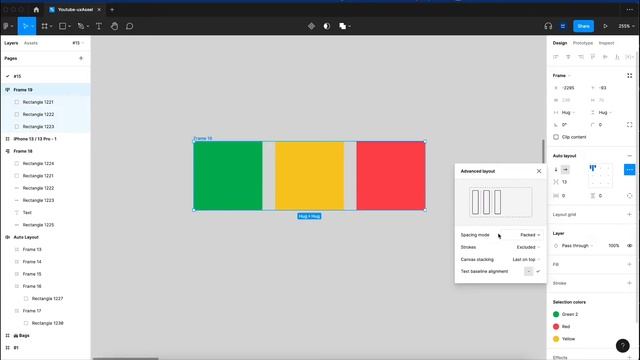Open the Frame type dropdown
The height and width of the screenshot is (360, 640).
(x=562, y=76)
